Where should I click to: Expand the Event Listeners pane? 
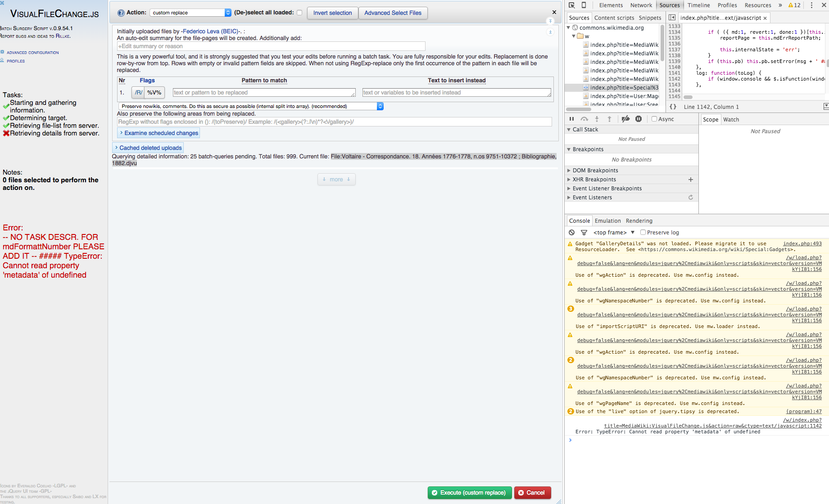(569, 198)
